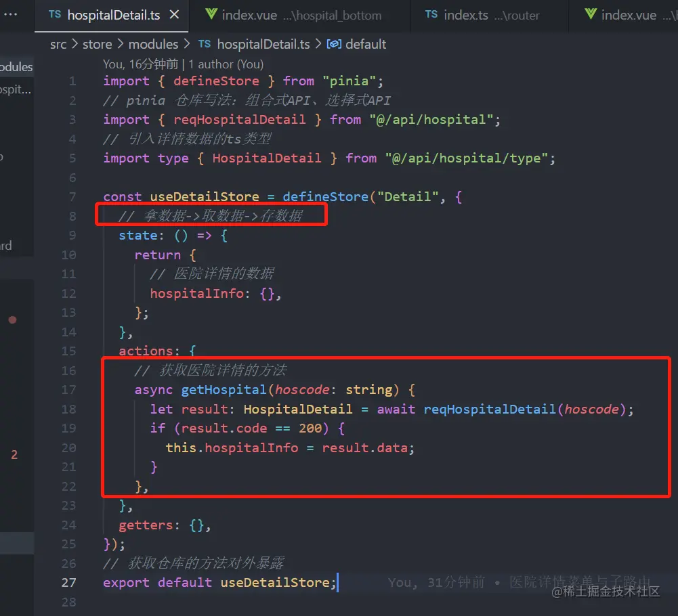Click the defineStore import on line 1
Screen dimensions: 678x616
click(x=216, y=81)
